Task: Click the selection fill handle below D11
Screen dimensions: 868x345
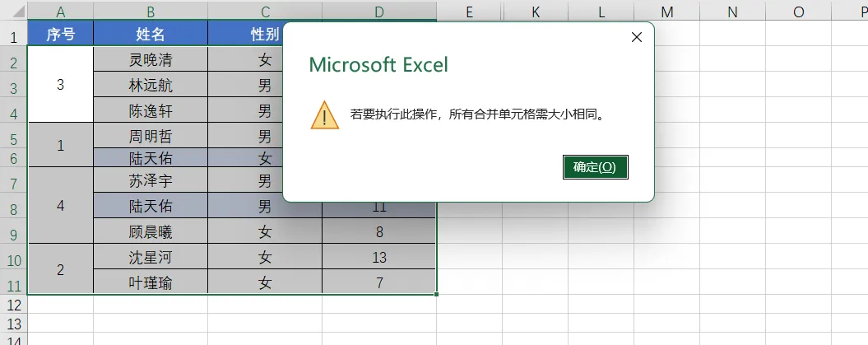Action: tap(437, 294)
